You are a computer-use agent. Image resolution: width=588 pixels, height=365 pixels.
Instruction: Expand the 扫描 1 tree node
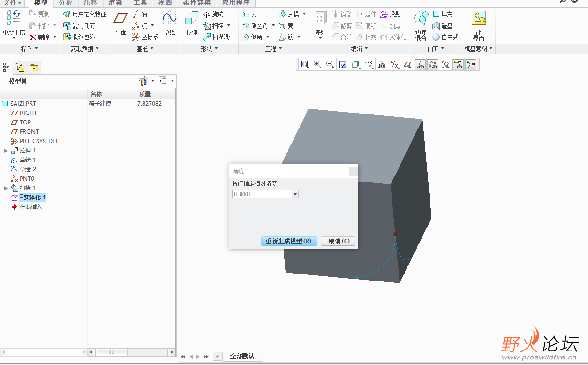tap(6, 188)
